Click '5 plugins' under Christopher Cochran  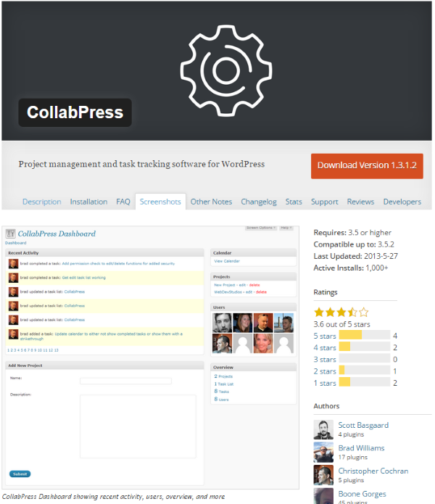coord(351,480)
